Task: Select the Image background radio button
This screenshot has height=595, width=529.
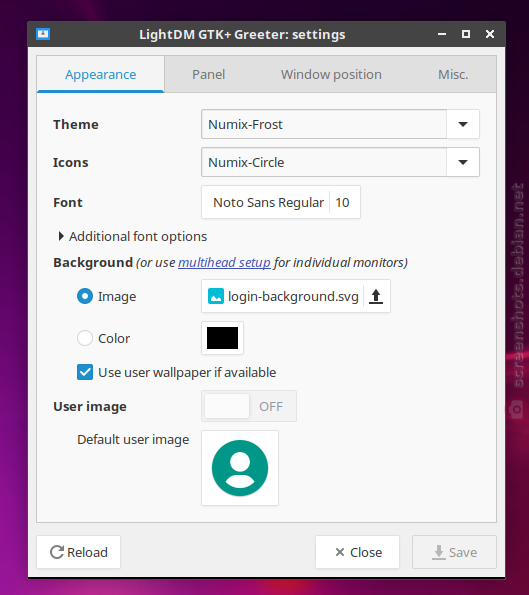Action: click(x=85, y=296)
